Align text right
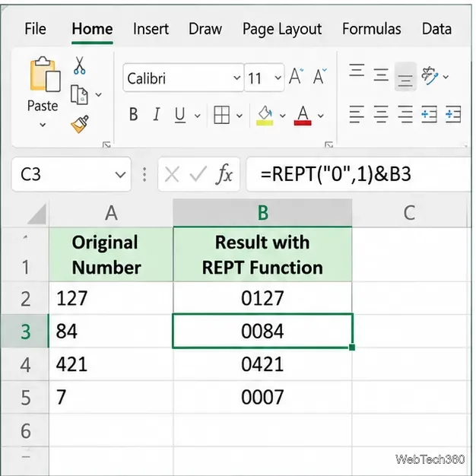Viewport: 476px width, 476px height. 405,114
